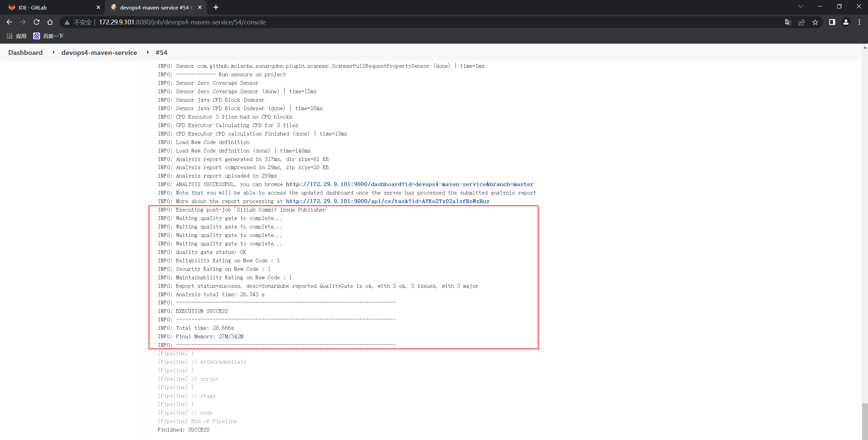Click the page vertical scrollbar thumb
Viewport: 868px width, 440px height.
(x=865, y=421)
